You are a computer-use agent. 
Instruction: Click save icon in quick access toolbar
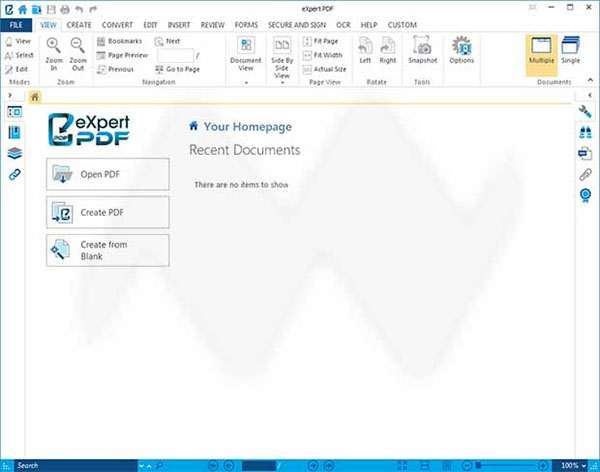[x=51, y=9]
